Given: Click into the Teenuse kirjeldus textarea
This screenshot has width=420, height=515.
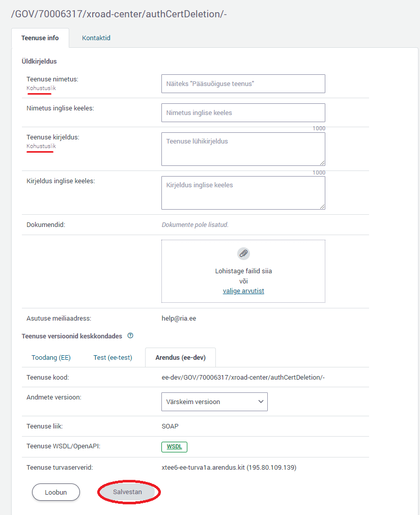Looking at the screenshot, I should (x=243, y=149).
